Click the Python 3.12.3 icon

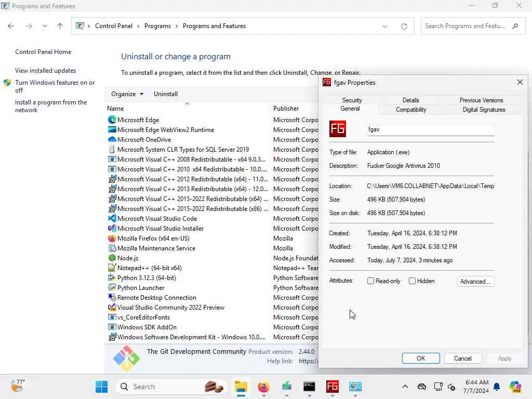(112, 277)
